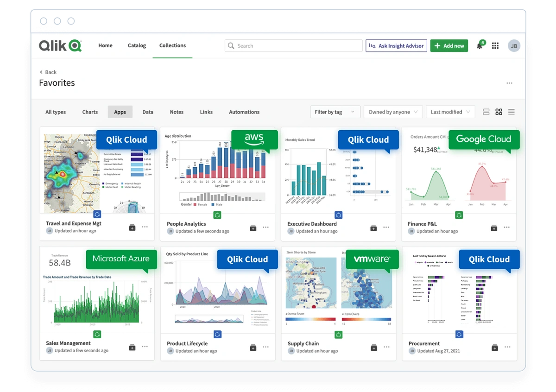Switch to list row view layout
Image resolution: width=556 pixels, height=392 pixels.
click(486, 112)
